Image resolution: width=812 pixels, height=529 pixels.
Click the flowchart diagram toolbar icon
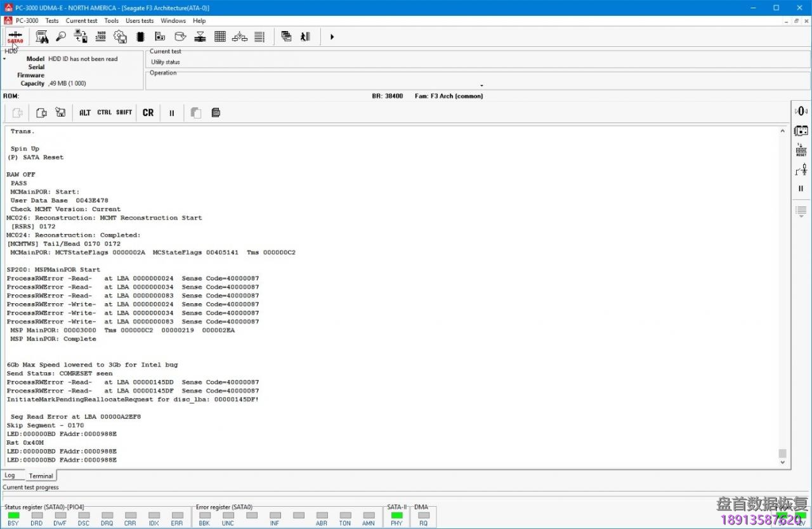(239, 37)
